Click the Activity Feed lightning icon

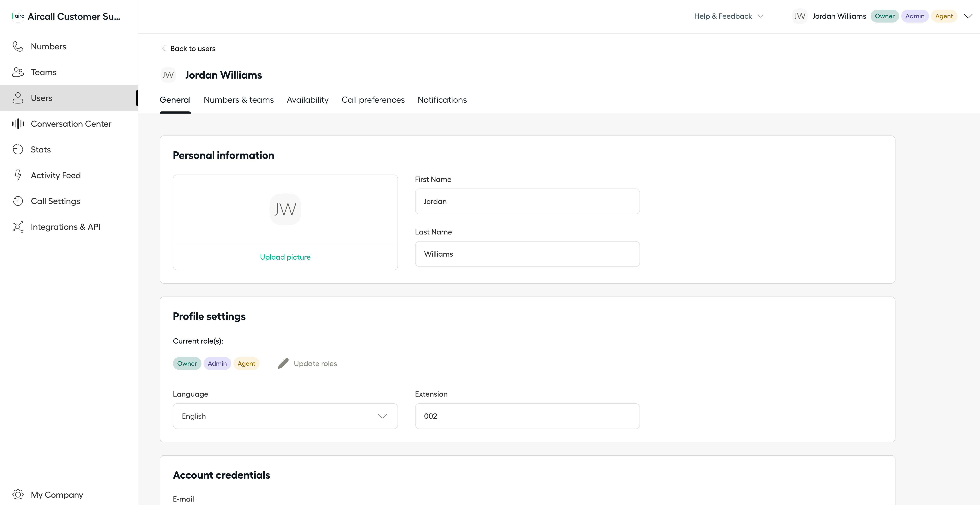(18, 175)
